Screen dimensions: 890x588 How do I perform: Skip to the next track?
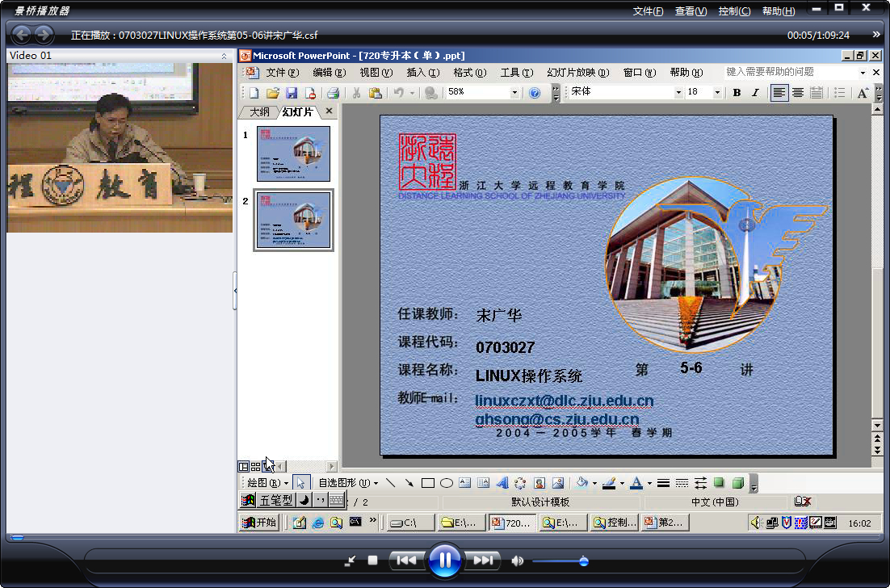tap(483, 561)
